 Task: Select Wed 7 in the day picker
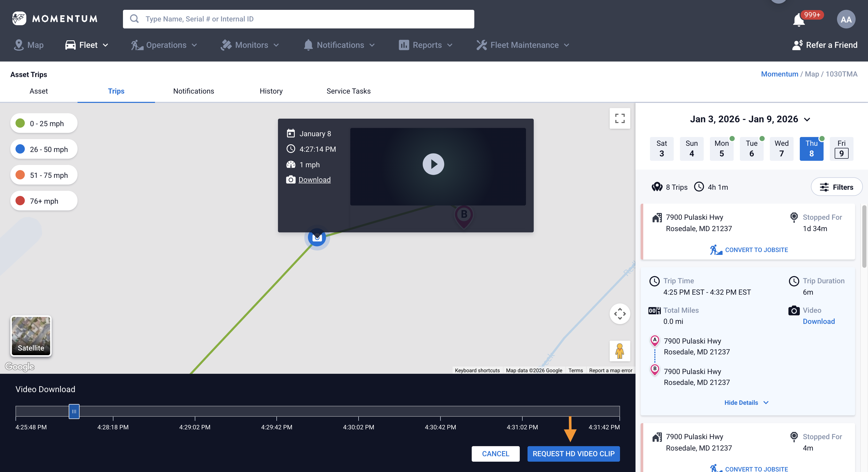[781, 149]
